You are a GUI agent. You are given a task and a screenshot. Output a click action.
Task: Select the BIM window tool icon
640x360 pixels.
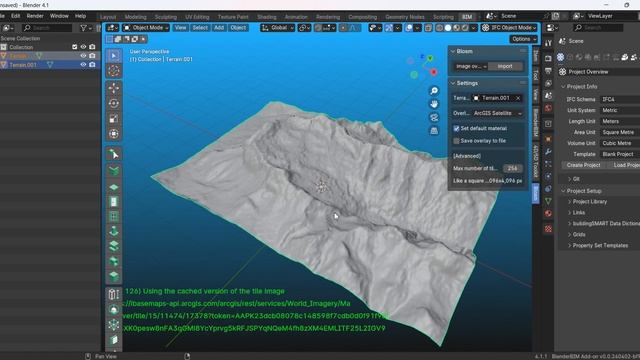coord(114,216)
